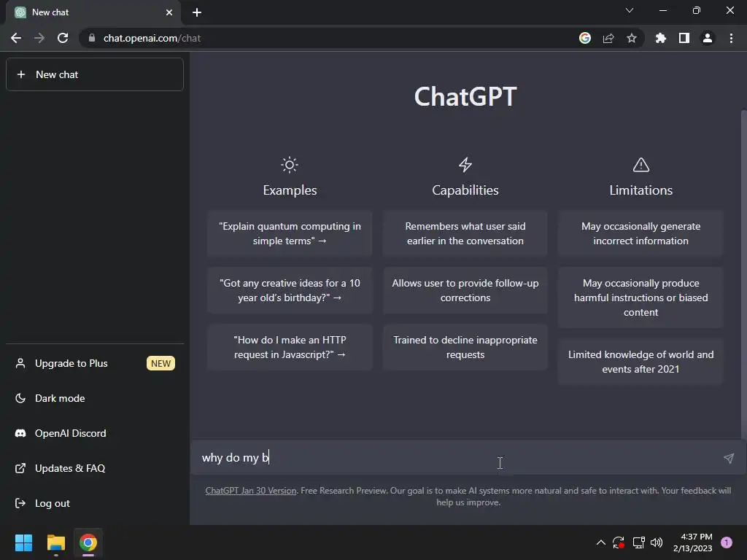Select the HTTP request in Javascript example
This screenshot has width=747, height=560.
tap(290, 347)
